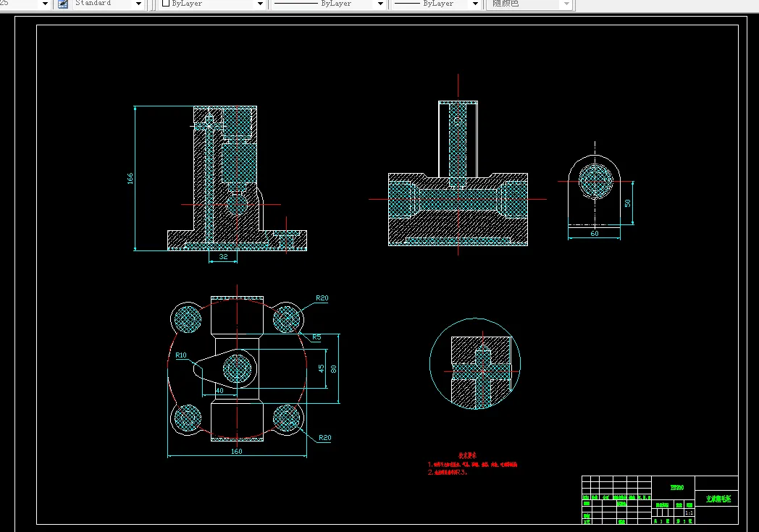Select the R20 label nearest the R5 label
The image size is (759, 532).
coord(322,298)
